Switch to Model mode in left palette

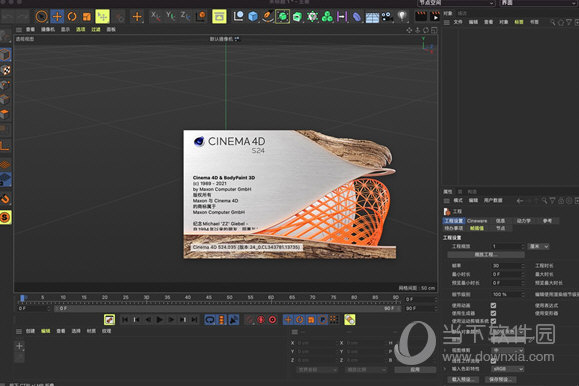6,55
